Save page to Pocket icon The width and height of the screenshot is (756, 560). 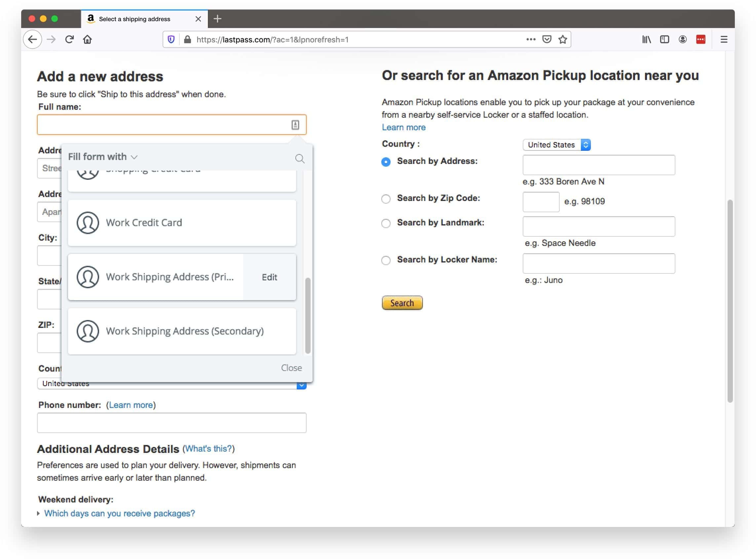(x=546, y=39)
